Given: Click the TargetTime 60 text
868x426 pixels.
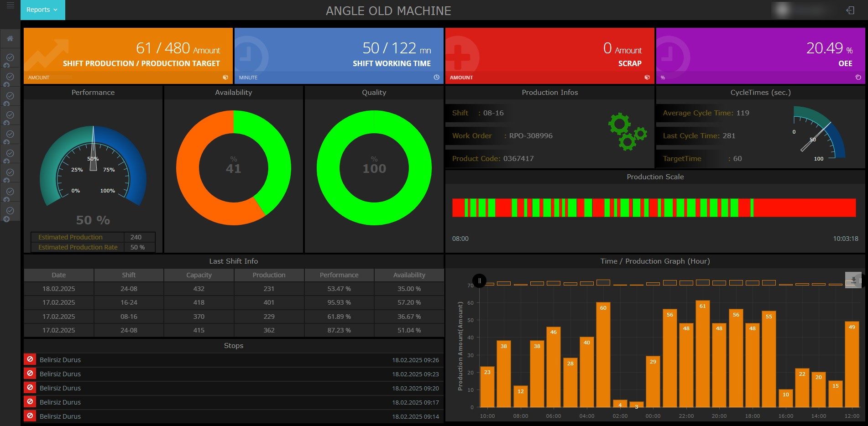Looking at the screenshot, I should (702, 158).
